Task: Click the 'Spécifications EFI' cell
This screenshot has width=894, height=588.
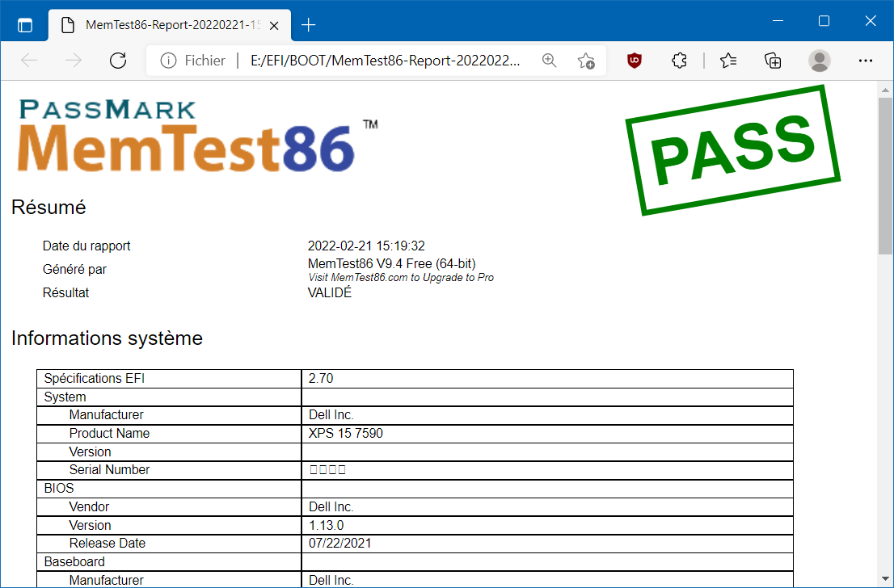Action: coord(169,378)
